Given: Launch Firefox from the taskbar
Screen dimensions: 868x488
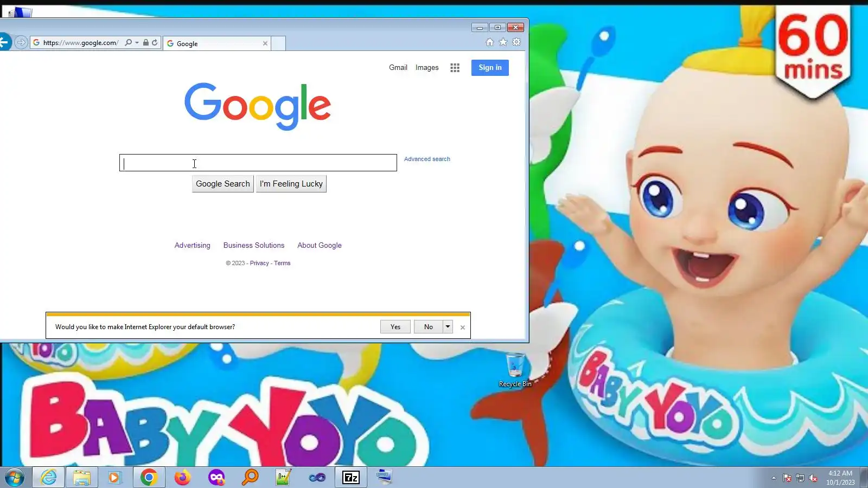Looking at the screenshot, I should point(183,477).
